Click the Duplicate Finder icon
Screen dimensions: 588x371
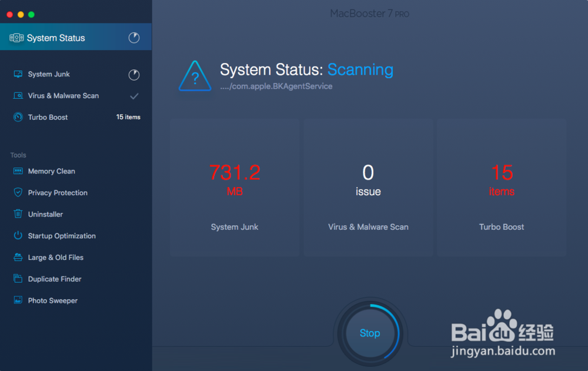point(18,278)
